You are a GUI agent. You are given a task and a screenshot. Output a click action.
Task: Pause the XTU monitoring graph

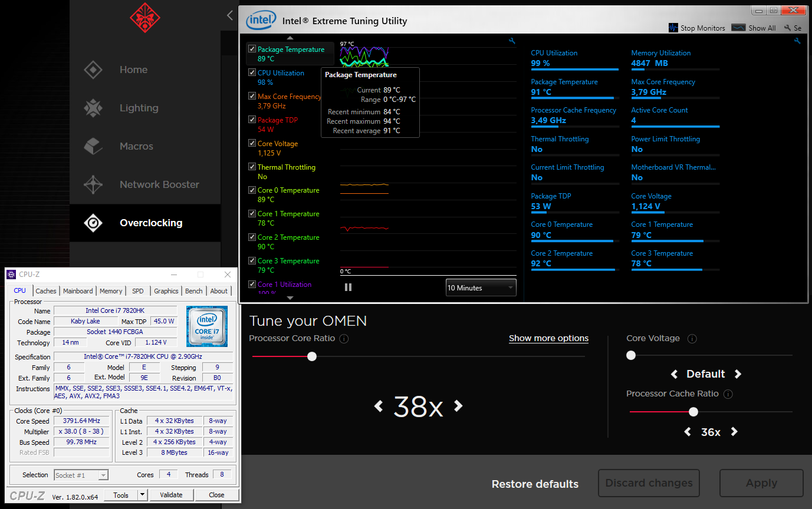348,287
